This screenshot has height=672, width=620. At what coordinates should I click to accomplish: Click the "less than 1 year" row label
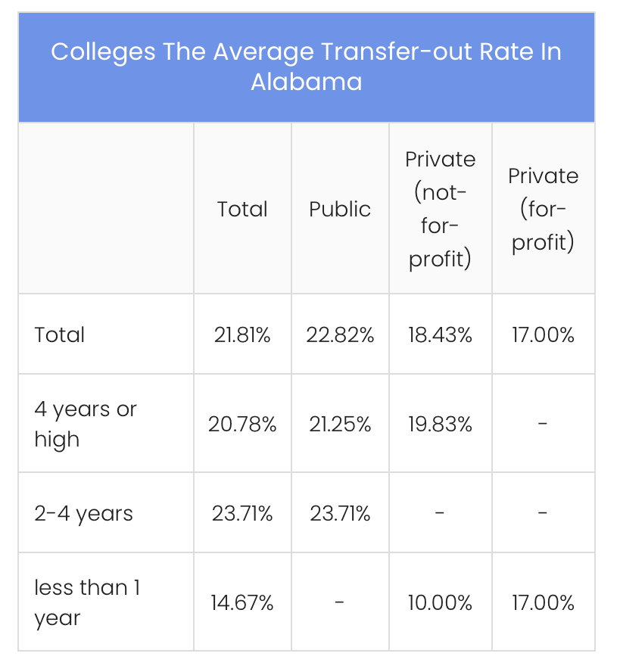coord(86,602)
